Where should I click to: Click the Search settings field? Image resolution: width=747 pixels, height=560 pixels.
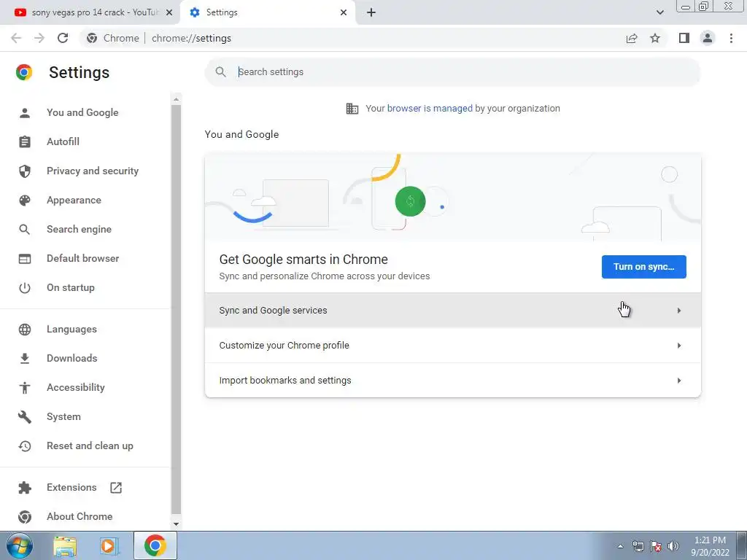click(452, 72)
